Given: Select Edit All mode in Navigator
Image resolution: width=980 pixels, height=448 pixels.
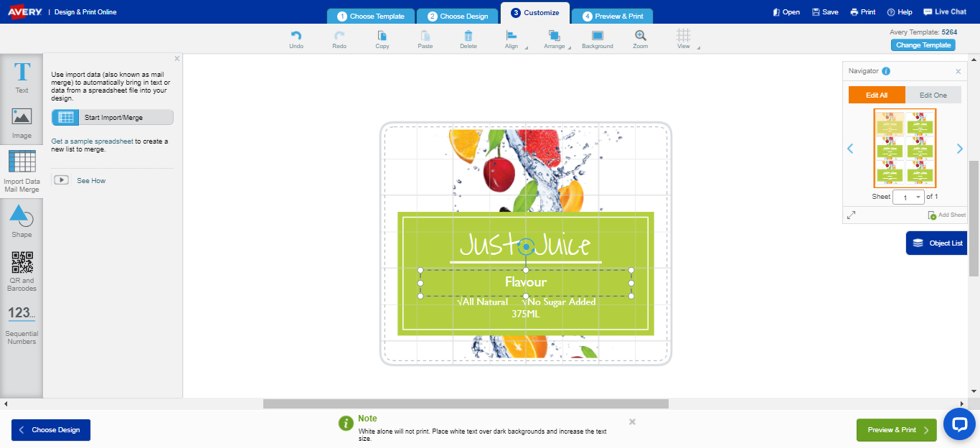Looking at the screenshot, I should pos(877,95).
